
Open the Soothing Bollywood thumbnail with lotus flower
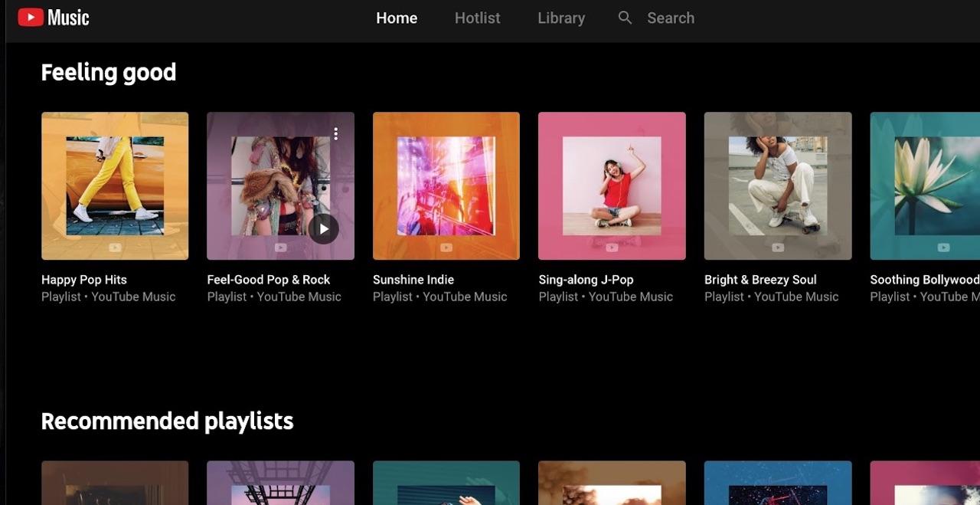click(x=925, y=186)
